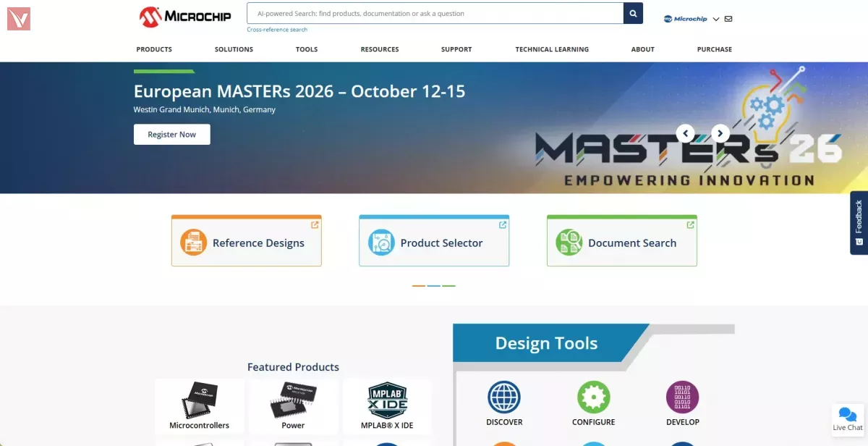This screenshot has width=868, height=446.
Task: Select the blue carousel indicator
Action: [x=434, y=286]
